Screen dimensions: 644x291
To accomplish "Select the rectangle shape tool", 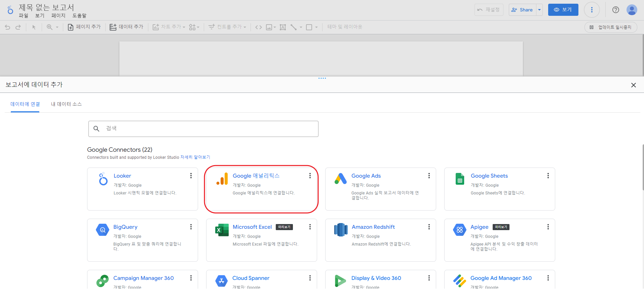I will tap(309, 27).
